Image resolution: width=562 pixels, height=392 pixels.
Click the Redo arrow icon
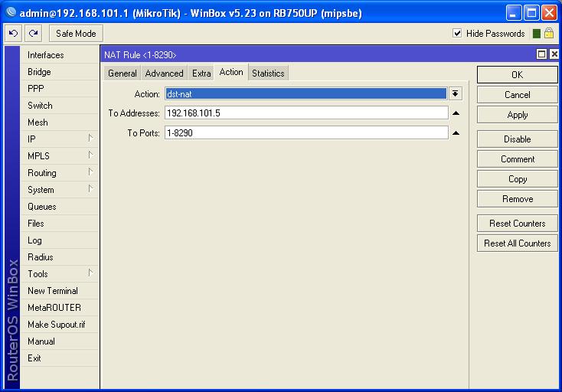[34, 34]
